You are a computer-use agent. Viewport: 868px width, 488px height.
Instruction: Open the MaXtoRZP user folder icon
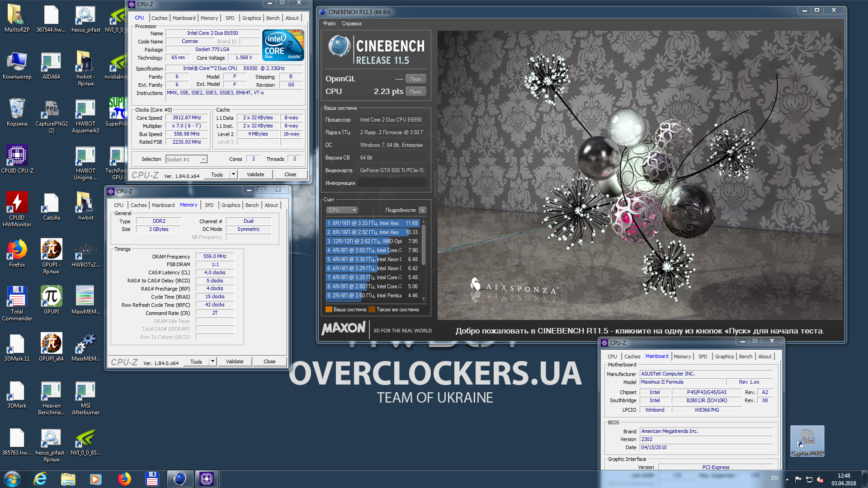(x=17, y=19)
